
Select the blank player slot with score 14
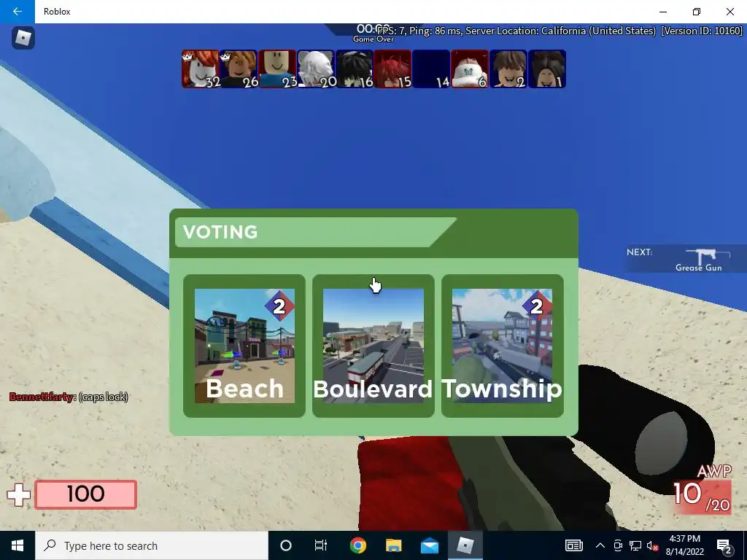431,69
